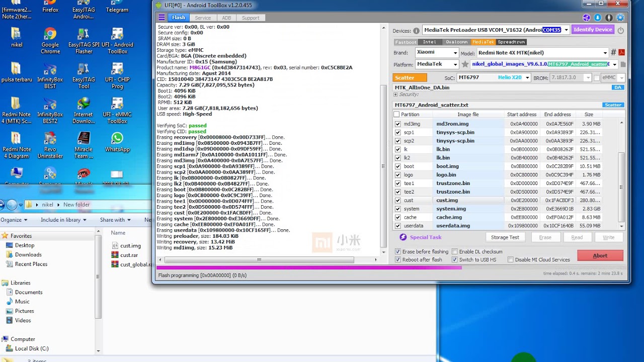Expand the Security section
644x362 pixels.
[395, 95]
